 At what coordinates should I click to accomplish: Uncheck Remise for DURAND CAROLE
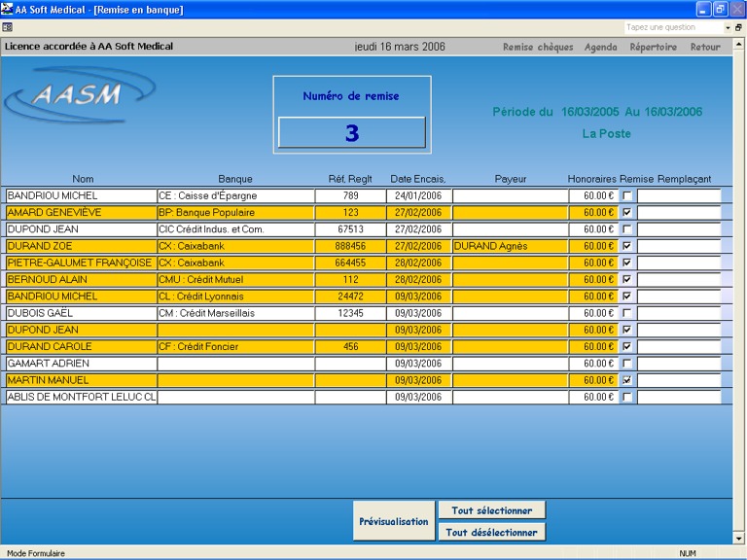coord(627,346)
